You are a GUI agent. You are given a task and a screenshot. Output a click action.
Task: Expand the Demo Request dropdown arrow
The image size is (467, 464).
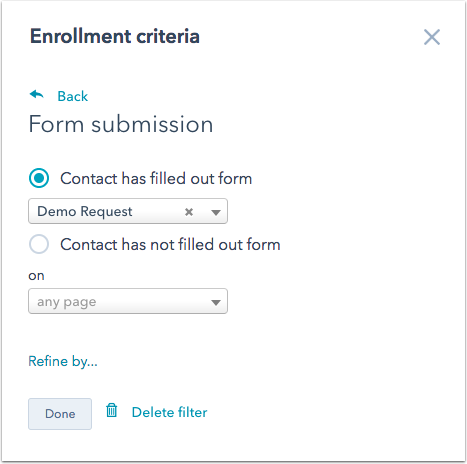pyautogui.click(x=216, y=212)
